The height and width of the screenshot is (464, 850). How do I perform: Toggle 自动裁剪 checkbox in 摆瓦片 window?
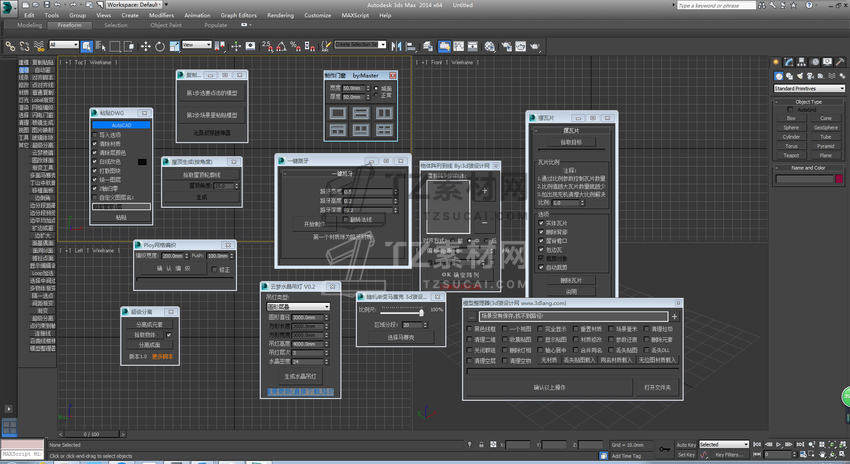[x=541, y=267]
